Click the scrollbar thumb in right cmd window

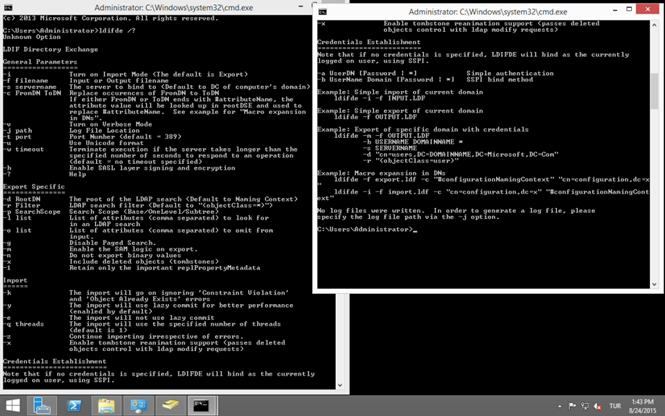click(654, 90)
